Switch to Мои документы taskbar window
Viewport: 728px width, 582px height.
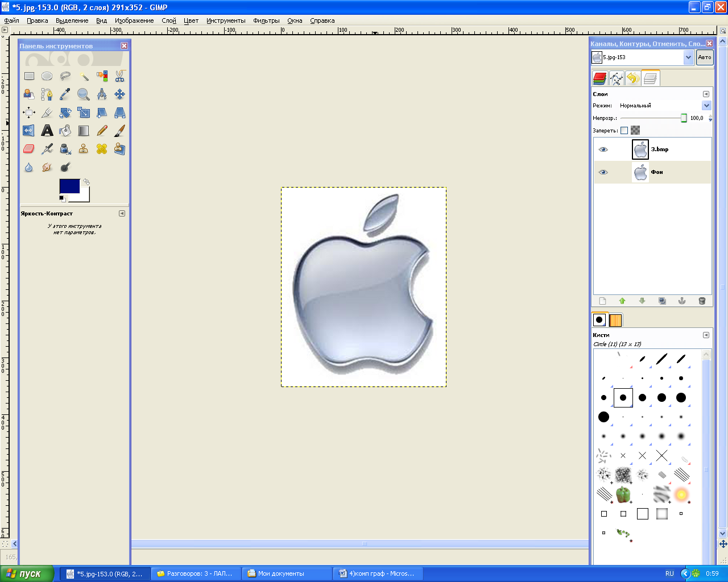pos(287,574)
